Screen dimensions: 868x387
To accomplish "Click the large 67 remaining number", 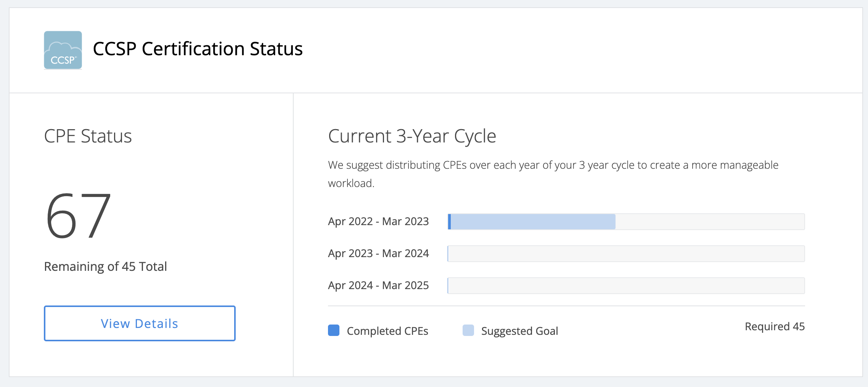I will [x=78, y=216].
